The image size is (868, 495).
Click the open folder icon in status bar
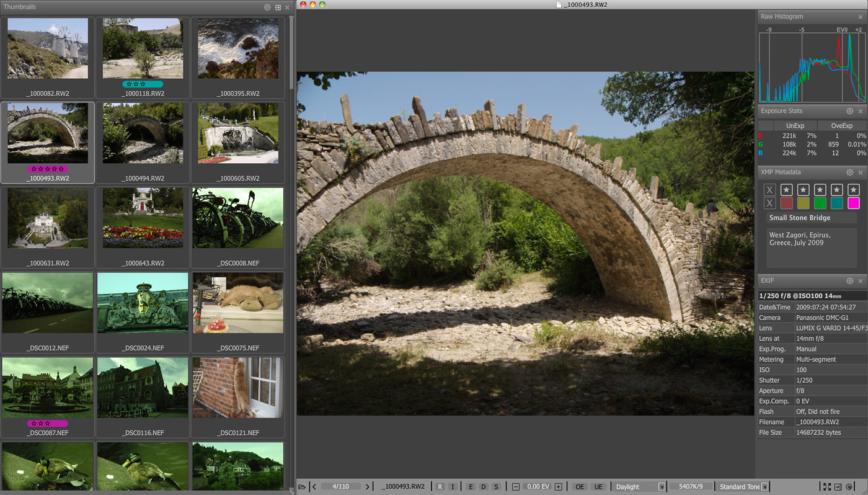(302, 487)
